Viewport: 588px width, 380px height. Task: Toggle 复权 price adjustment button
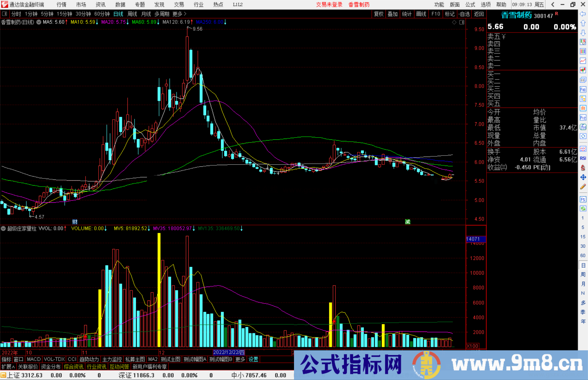[x=378, y=14]
